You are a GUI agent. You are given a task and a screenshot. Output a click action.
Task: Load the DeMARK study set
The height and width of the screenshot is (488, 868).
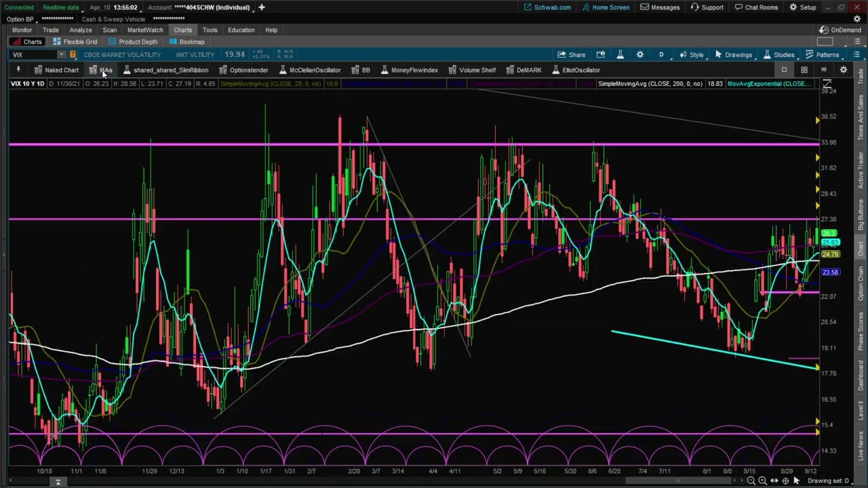(524, 70)
